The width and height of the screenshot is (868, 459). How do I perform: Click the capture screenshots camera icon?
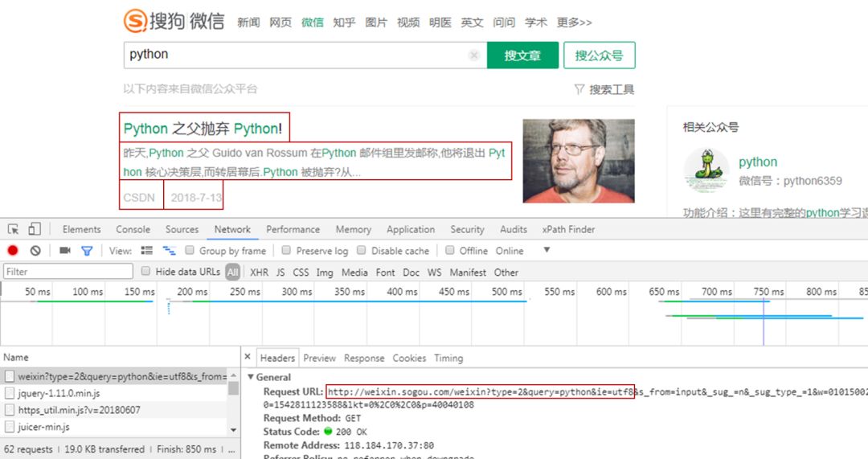pos(65,251)
